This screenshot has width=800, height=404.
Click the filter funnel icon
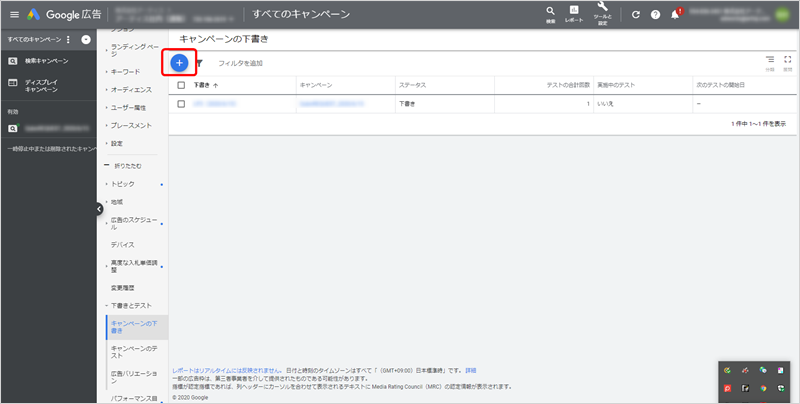click(x=199, y=63)
